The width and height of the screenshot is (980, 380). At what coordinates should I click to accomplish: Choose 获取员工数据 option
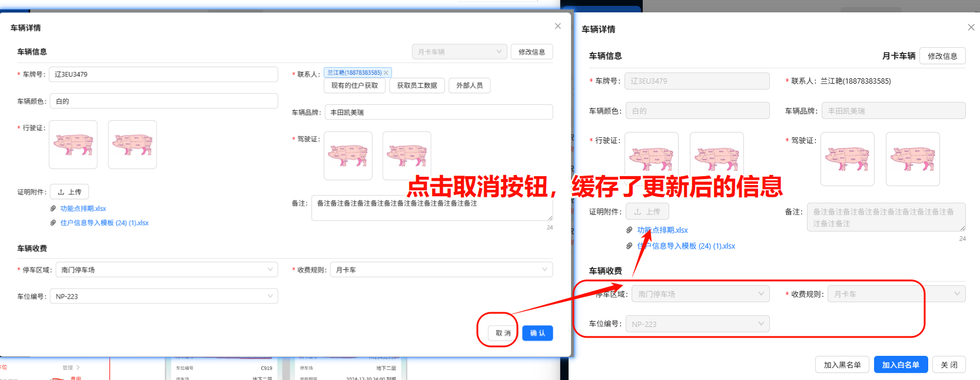(x=417, y=85)
